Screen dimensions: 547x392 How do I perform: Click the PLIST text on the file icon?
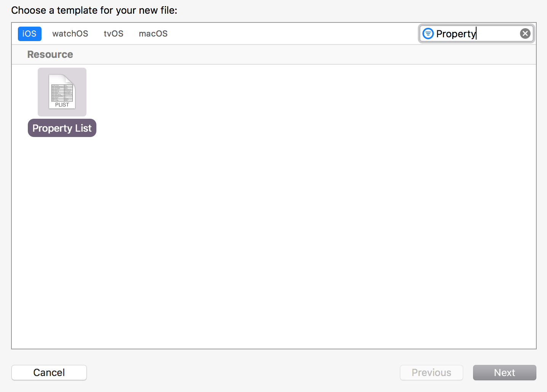coord(62,105)
